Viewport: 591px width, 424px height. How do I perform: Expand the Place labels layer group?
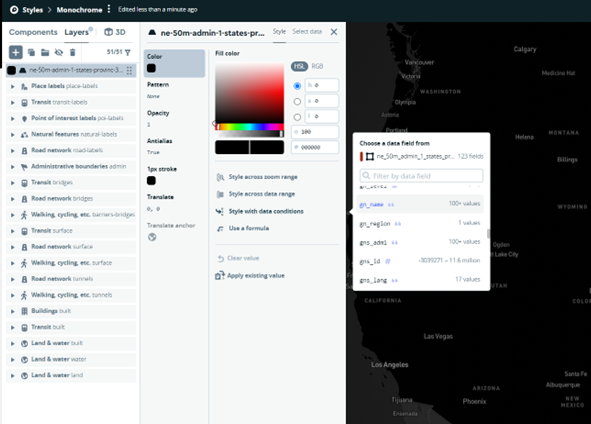(12, 86)
